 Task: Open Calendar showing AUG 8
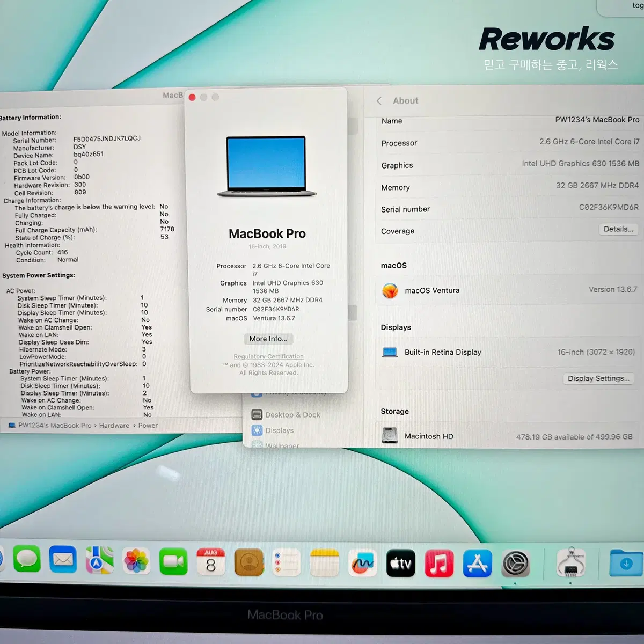click(211, 561)
